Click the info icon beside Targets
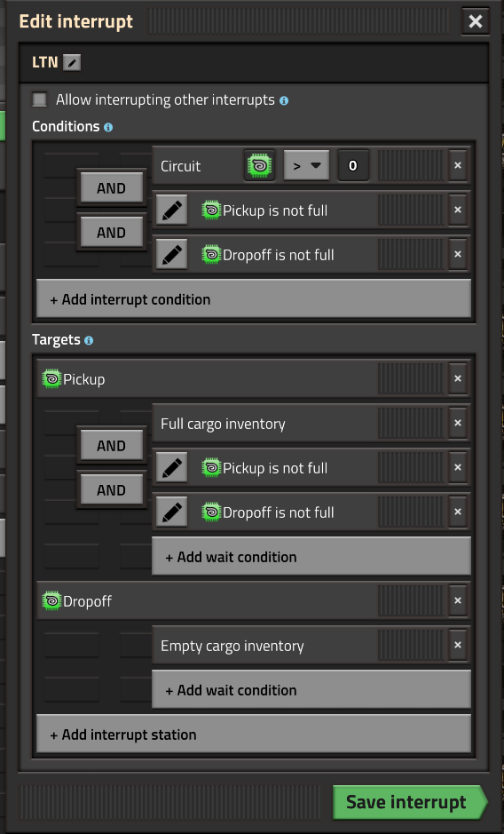This screenshot has height=834, width=504. click(89, 340)
